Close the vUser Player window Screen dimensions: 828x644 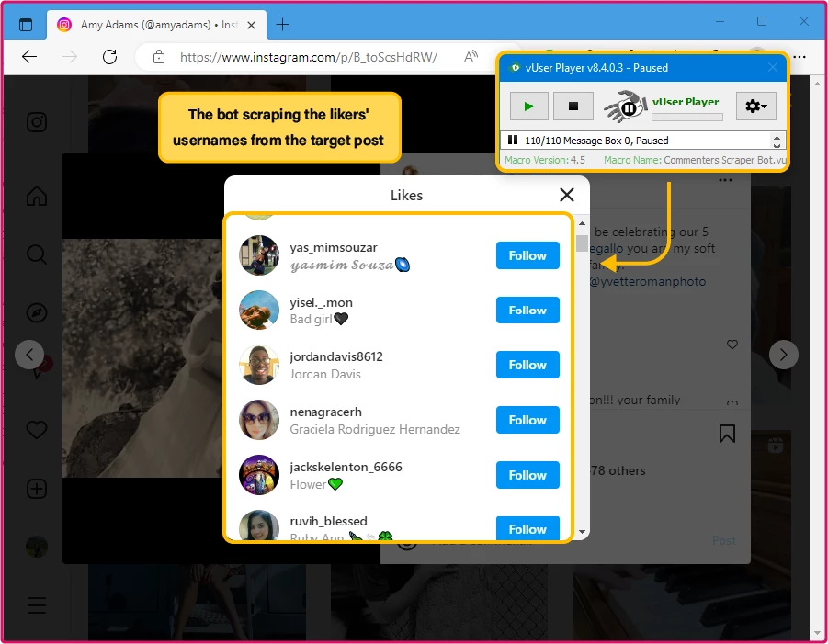[773, 67]
